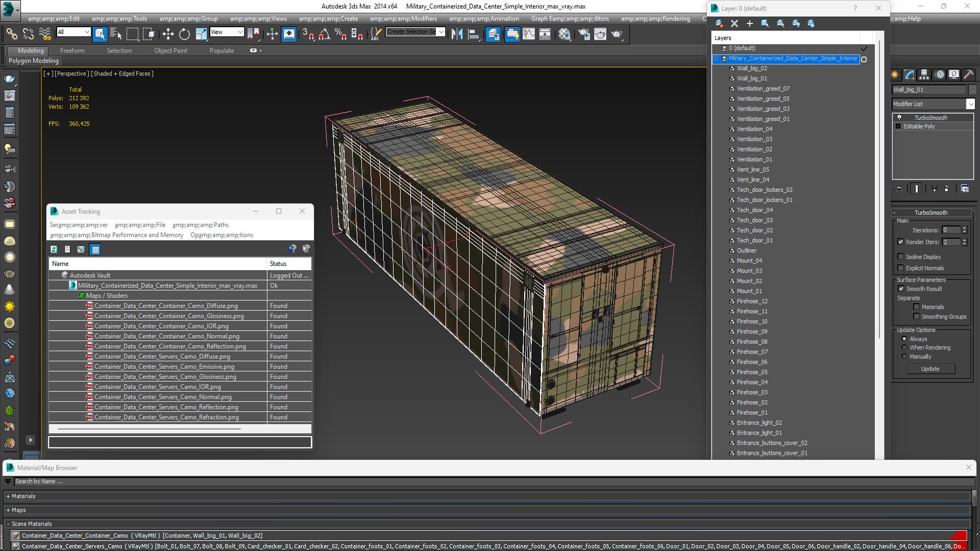
Task: Switch to the Object Paint ribbon tab
Action: click(170, 51)
